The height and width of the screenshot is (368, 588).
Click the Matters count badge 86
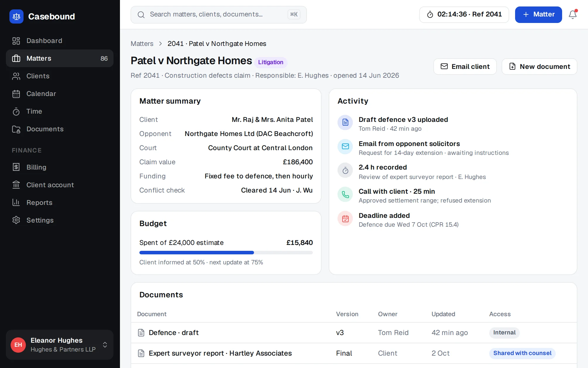[104, 58]
